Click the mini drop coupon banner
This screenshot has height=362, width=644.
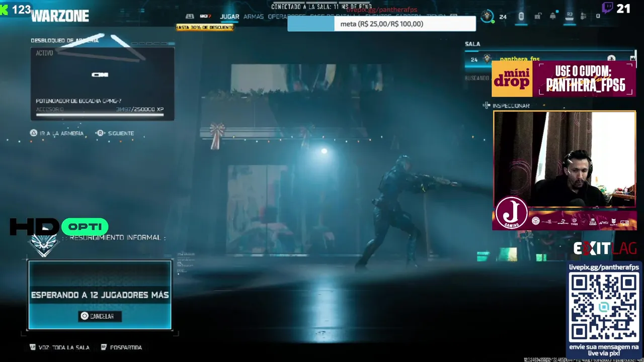[563, 79]
